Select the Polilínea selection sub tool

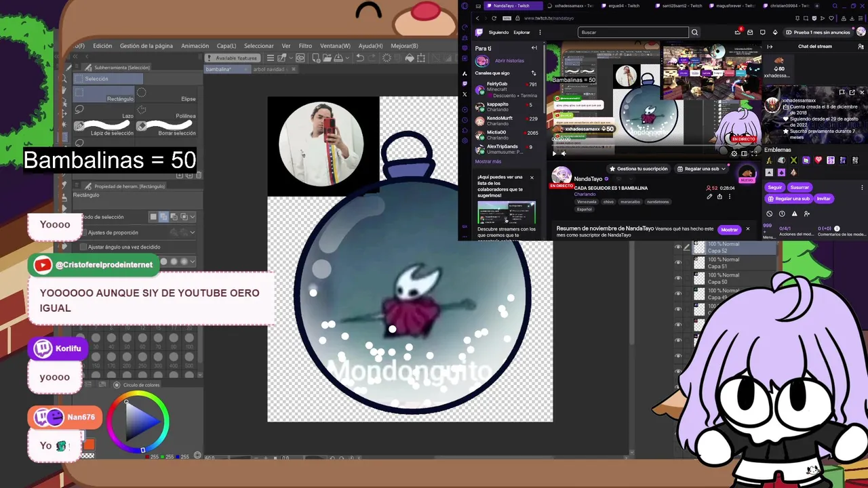pos(167,111)
